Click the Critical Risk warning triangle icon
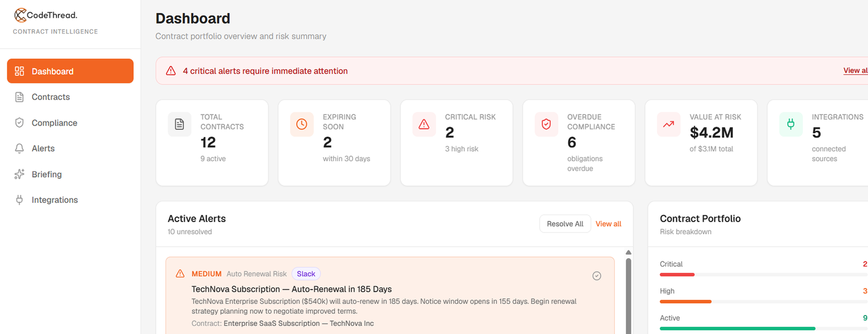This screenshot has width=868, height=334. [424, 124]
